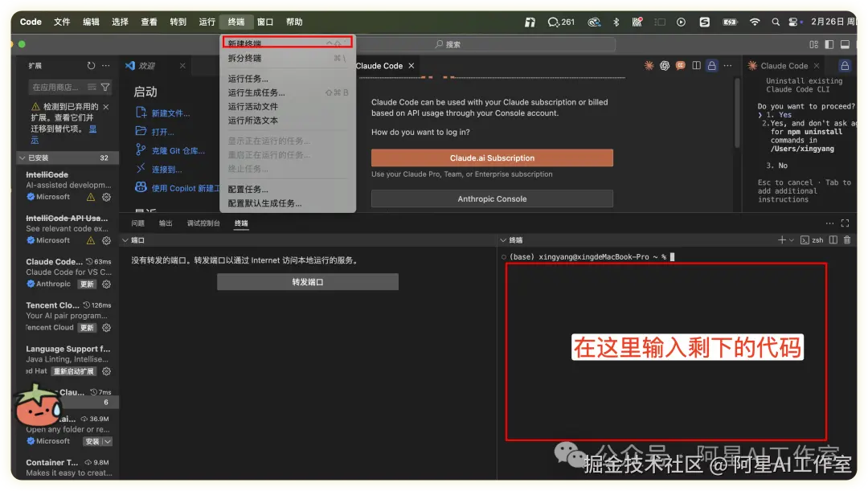Open macOS Control Center icon
The width and height of the screenshot is (868, 491).
coord(795,23)
